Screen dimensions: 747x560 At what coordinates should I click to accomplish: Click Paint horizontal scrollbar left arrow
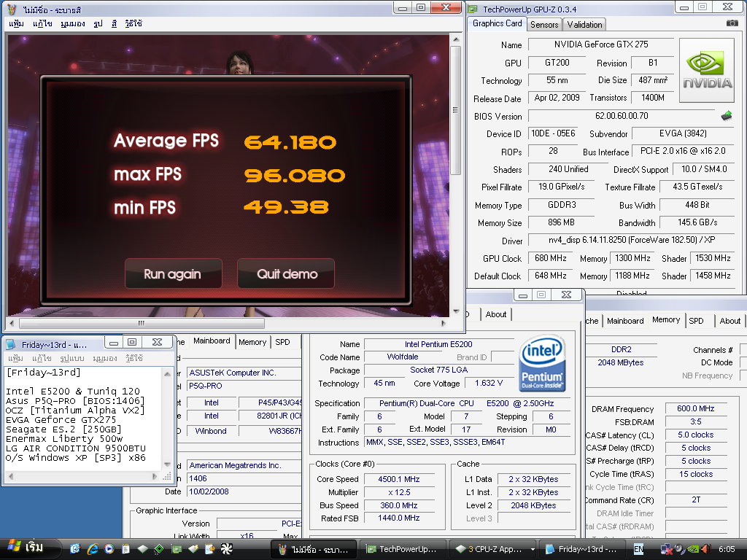tap(12, 323)
